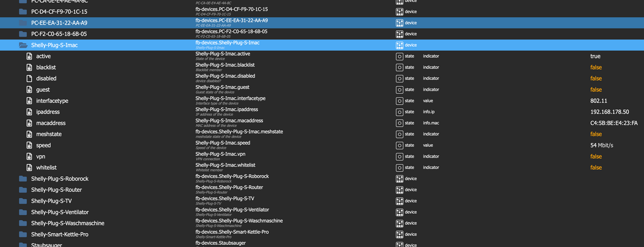Click the false value in guest row
This screenshot has height=247, width=644.
pos(596,89)
